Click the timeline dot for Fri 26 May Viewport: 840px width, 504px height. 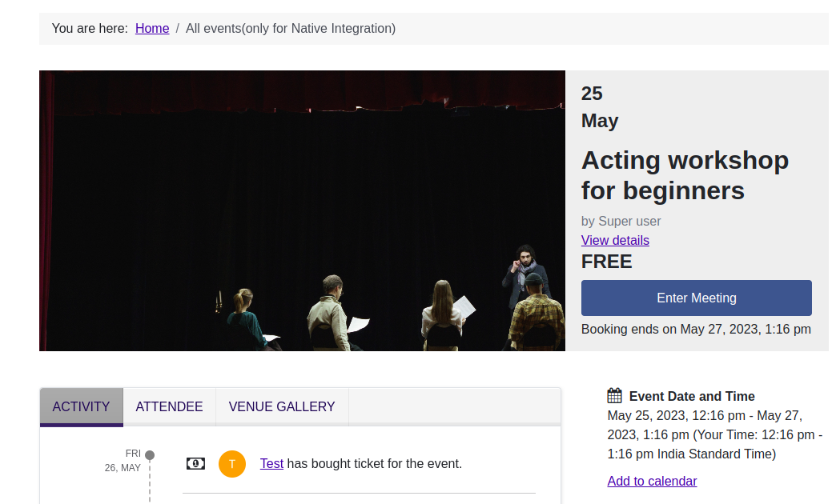pos(150,455)
